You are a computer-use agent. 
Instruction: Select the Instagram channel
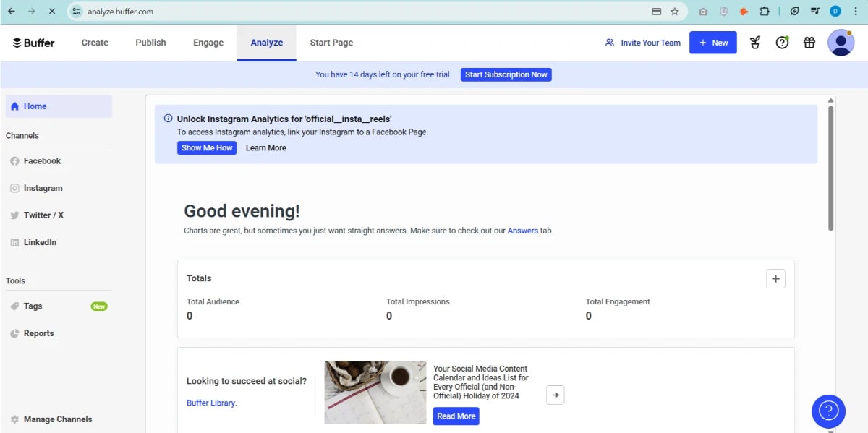pyautogui.click(x=43, y=187)
